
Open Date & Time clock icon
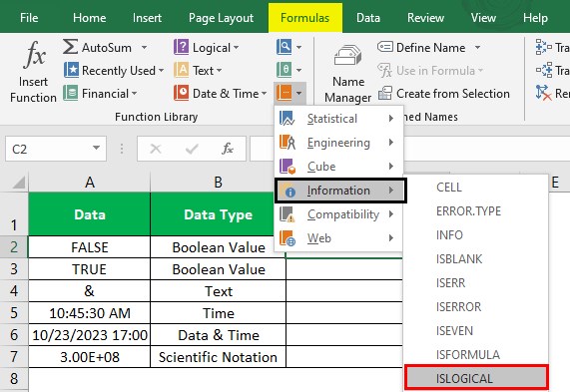click(x=181, y=93)
